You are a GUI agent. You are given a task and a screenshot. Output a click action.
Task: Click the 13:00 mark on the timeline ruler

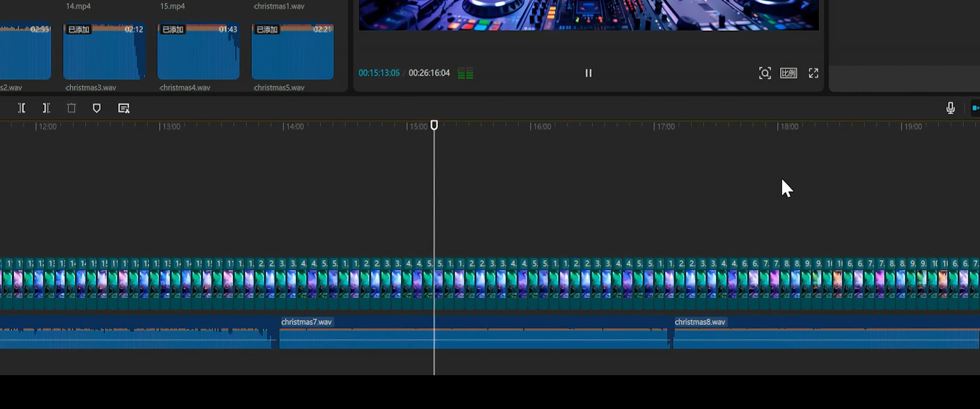[171, 126]
